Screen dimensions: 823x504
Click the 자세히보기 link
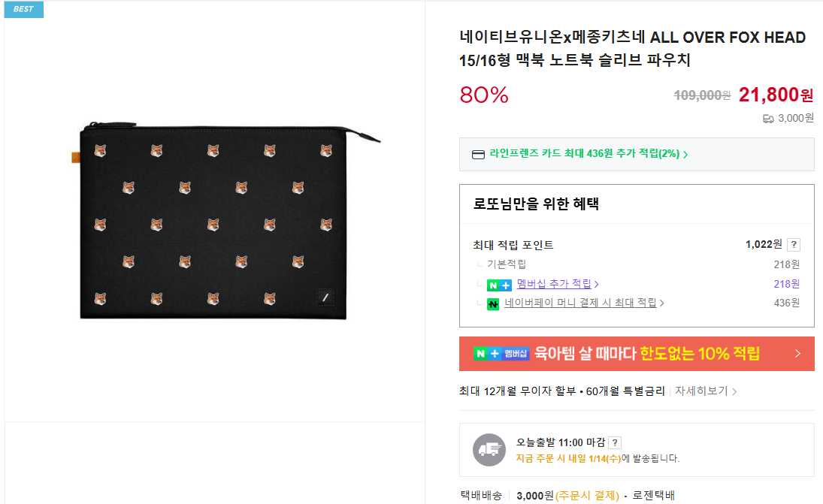pyautogui.click(x=702, y=391)
